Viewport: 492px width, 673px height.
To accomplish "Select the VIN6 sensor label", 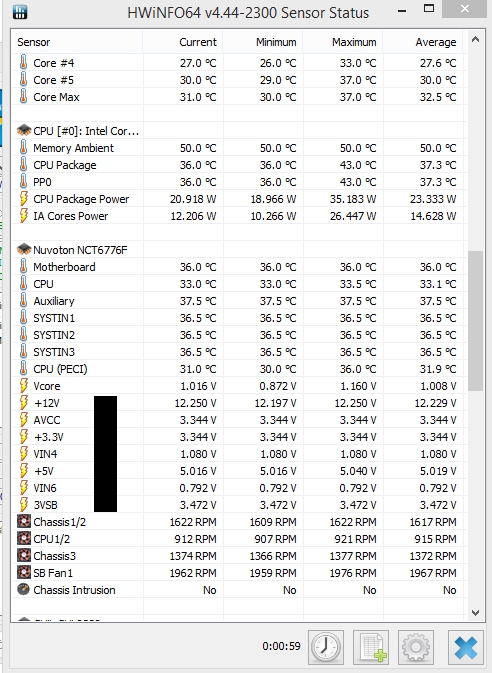I will 45,488.
